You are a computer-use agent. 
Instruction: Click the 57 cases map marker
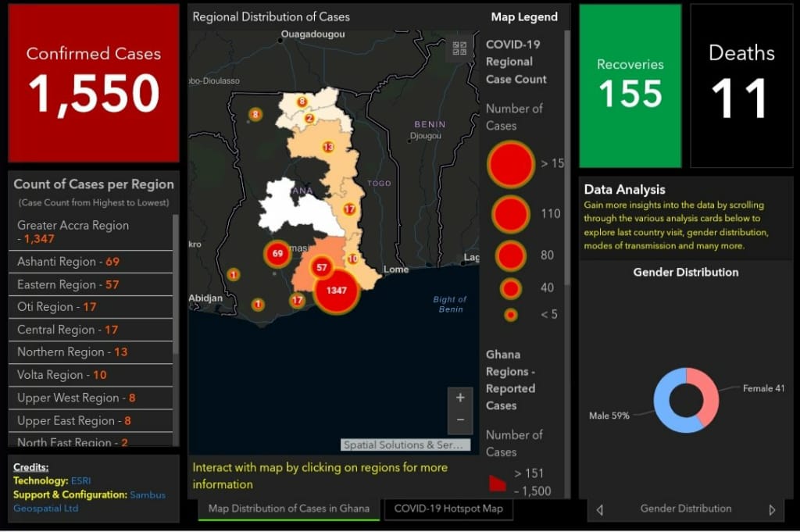[x=321, y=267]
